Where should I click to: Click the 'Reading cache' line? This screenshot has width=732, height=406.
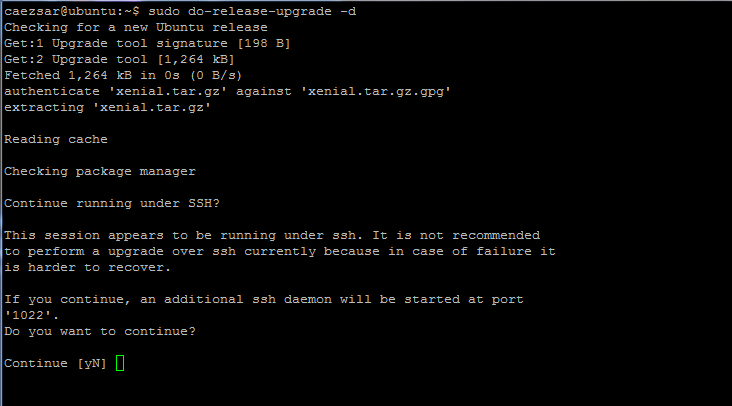[56, 139]
